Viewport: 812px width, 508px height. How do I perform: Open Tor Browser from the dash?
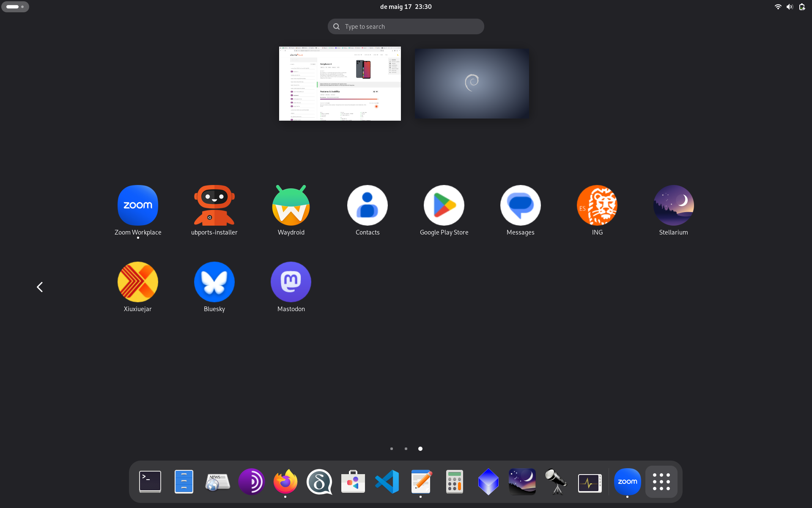[252, 482]
